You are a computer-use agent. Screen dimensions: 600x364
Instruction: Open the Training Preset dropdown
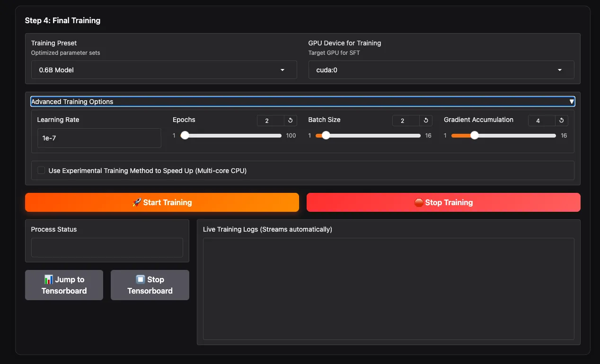[164, 70]
